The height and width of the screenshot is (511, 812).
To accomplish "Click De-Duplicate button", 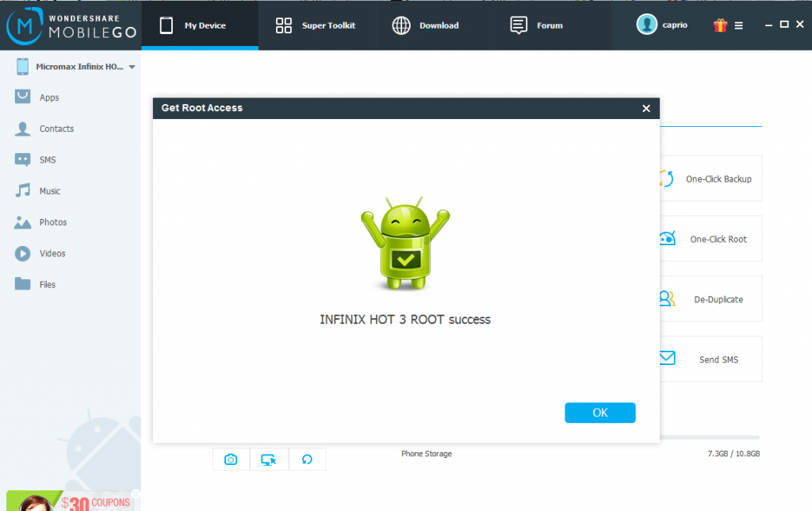I will coord(710,299).
